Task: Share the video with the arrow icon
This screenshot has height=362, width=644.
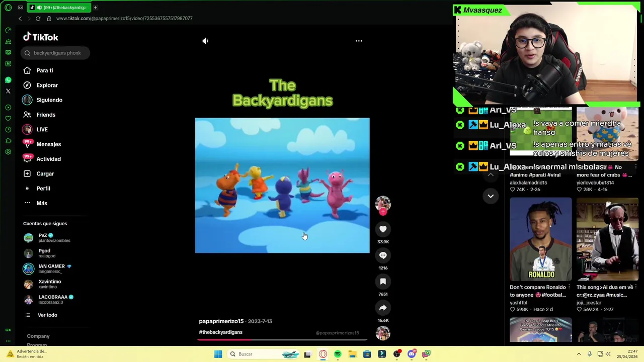Action: coord(383,308)
